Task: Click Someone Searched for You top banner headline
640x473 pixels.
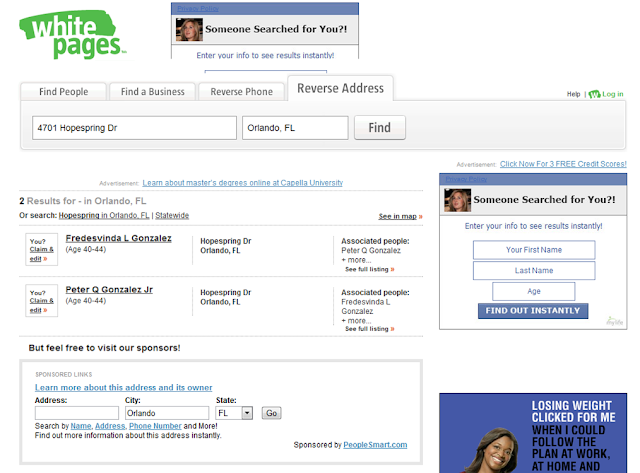Action: click(276, 29)
